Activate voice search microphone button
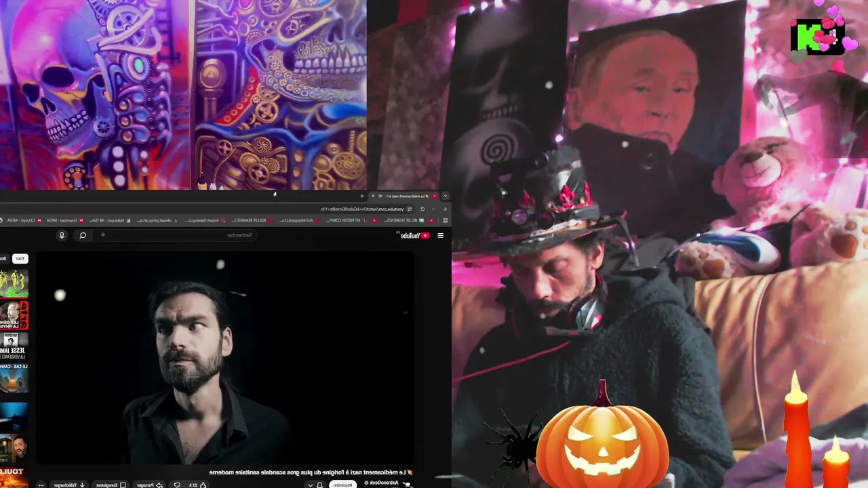Viewport: 868px width, 488px height. (x=62, y=235)
